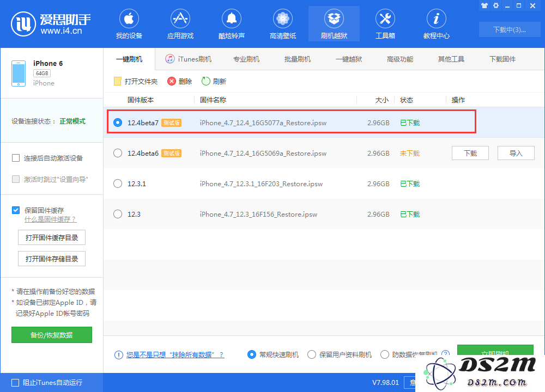The image size is (545, 392).
Task: Click the green 备份/恢复数据 button
Action: tap(52, 335)
